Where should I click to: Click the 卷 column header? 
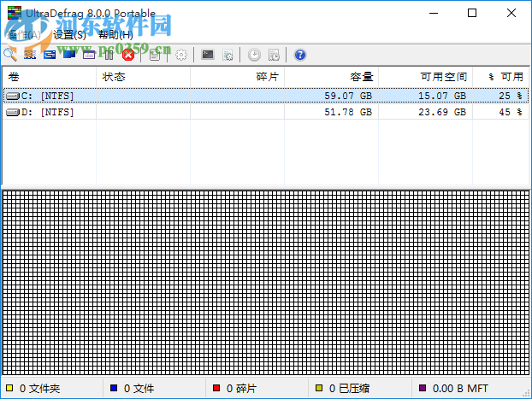[x=50, y=77]
